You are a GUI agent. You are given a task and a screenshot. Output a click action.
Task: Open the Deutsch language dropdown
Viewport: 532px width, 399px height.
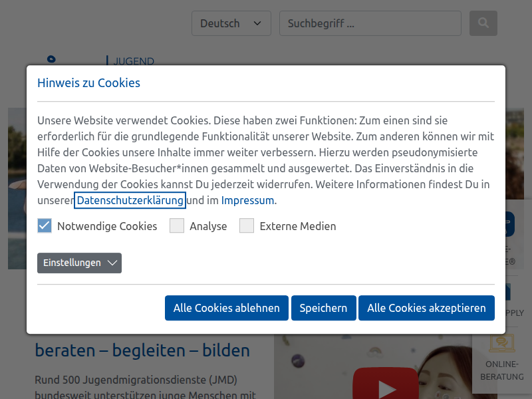pos(231,23)
